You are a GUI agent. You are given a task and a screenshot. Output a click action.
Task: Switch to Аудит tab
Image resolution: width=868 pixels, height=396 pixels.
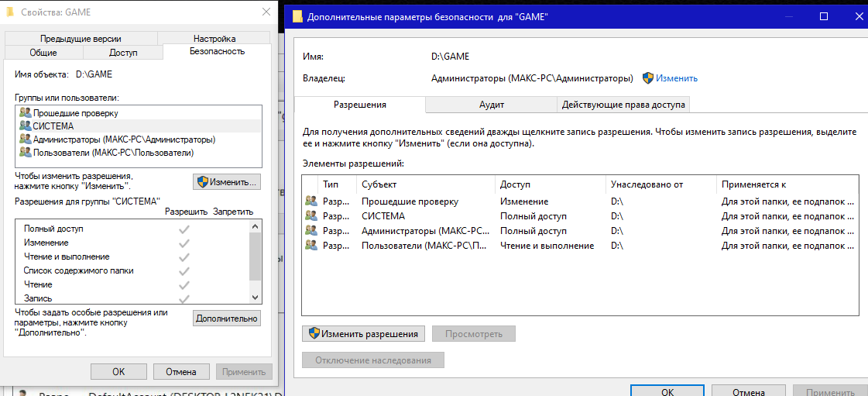(x=491, y=105)
